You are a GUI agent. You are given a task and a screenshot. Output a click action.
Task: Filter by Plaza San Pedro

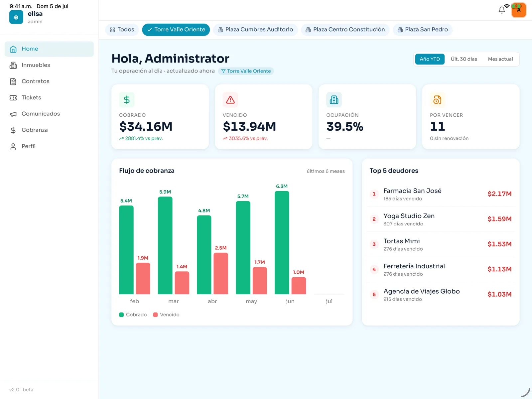423,30
